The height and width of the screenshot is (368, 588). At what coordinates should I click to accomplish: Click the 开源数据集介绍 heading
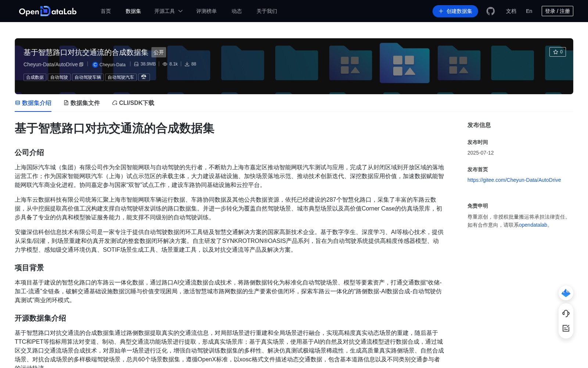pyautogui.click(x=40, y=318)
